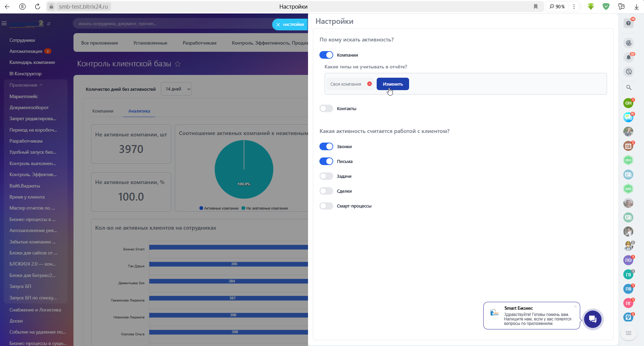Disable the Компании toggle
Image resolution: width=644 pixels, height=346 pixels.
pyautogui.click(x=326, y=55)
